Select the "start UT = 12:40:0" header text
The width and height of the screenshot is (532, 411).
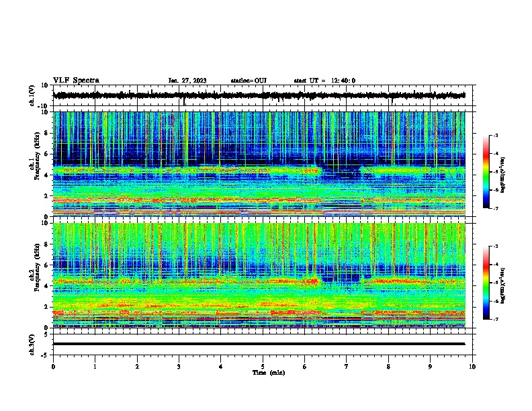[x=324, y=81]
